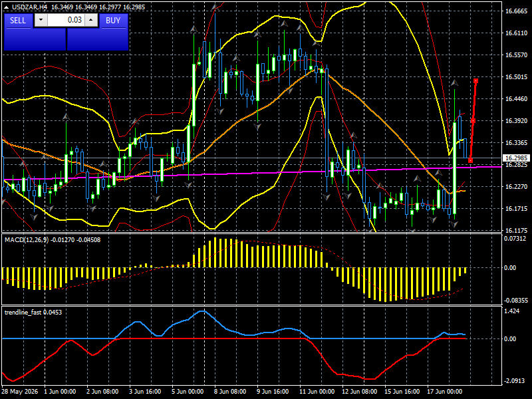The height and width of the screenshot is (399, 532).
Task: Click price scale value 16.2270
Action: (517, 187)
